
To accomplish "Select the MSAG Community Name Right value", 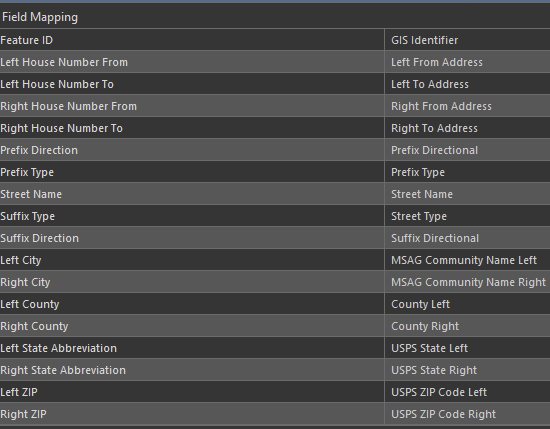I will click(x=467, y=282).
